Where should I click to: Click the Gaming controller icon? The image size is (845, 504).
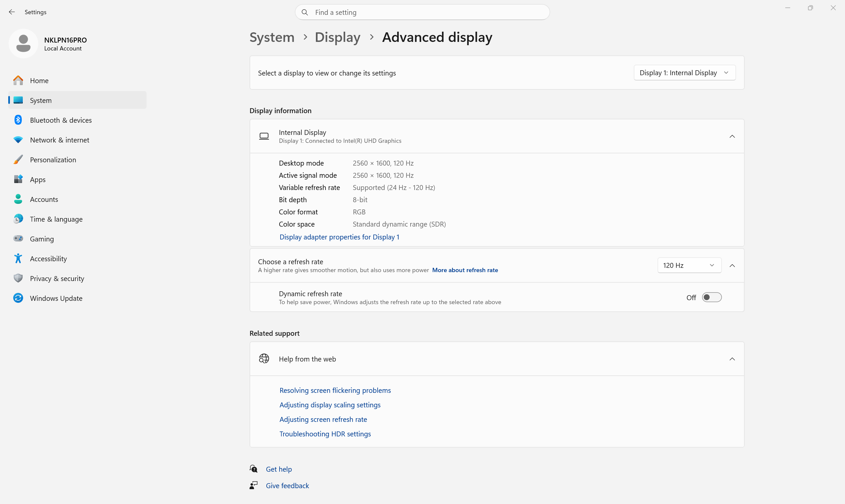point(18,239)
